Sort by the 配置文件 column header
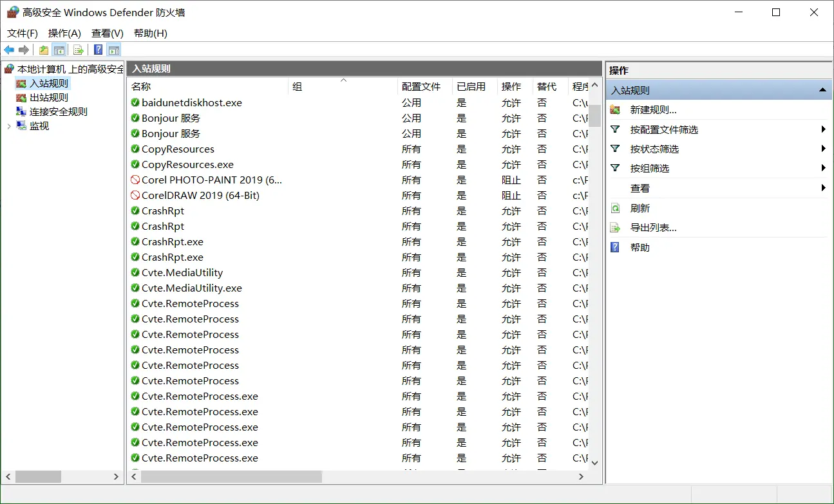The width and height of the screenshot is (834, 504). pyautogui.click(x=425, y=87)
